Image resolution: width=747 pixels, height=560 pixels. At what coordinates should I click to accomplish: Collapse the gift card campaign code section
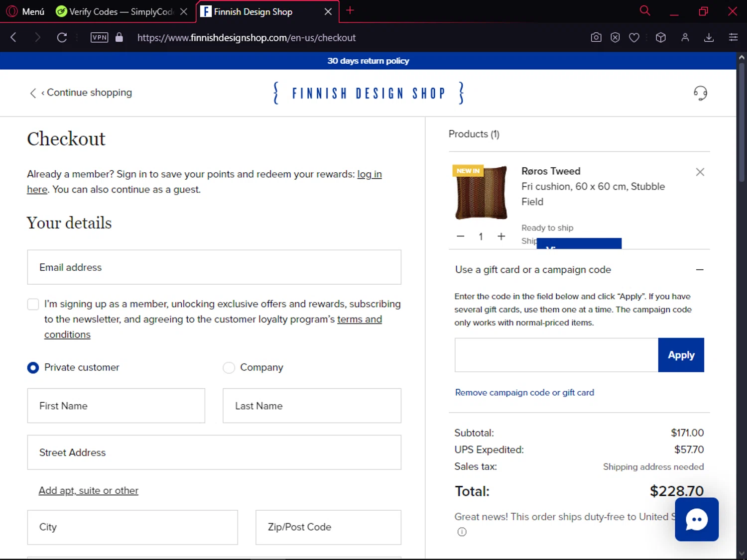tap(700, 270)
